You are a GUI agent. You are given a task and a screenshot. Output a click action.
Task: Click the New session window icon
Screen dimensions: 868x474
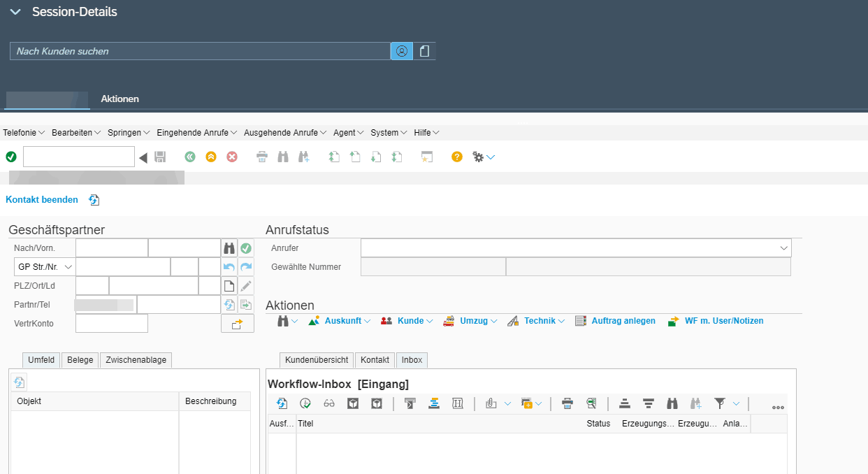pyautogui.click(x=427, y=157)
